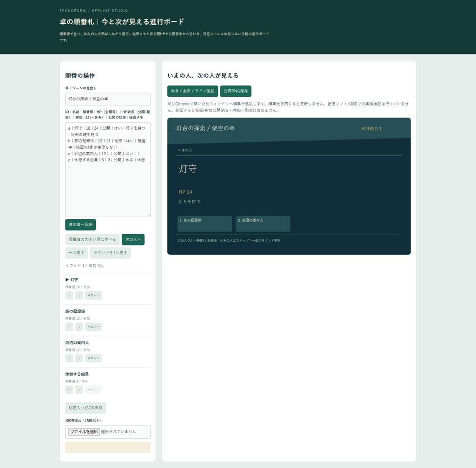Click inside the participant list textarea
Viewport: 476px width, 468px height.
108,170
